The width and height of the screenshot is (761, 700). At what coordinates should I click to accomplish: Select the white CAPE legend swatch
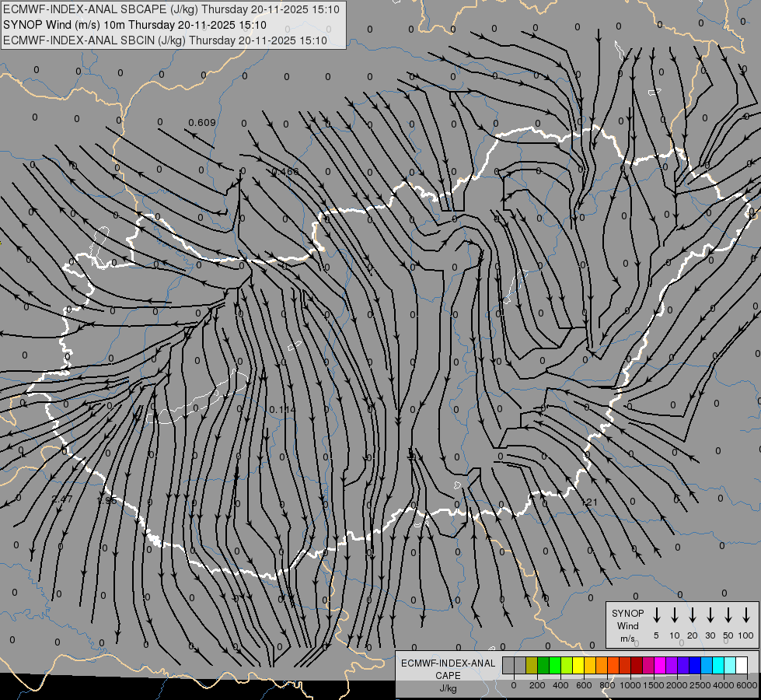coord(742,665)
